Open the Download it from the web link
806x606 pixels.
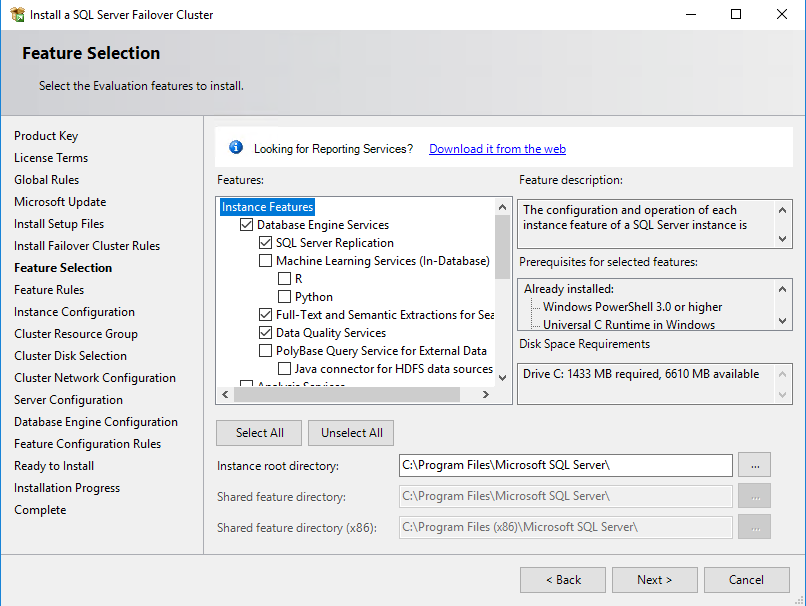click(x=497, y=149)
